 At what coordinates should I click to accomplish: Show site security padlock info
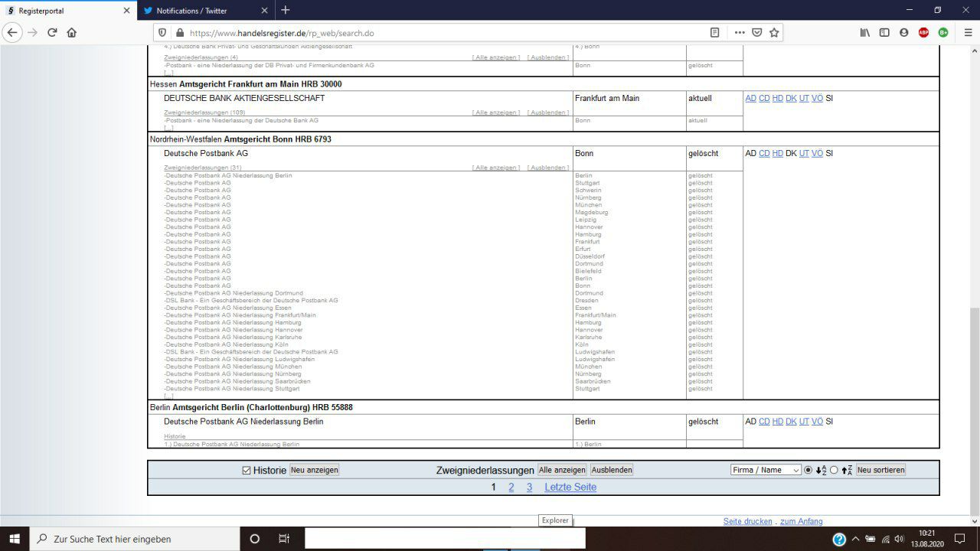pyautogui.click(x=180, y=33)
